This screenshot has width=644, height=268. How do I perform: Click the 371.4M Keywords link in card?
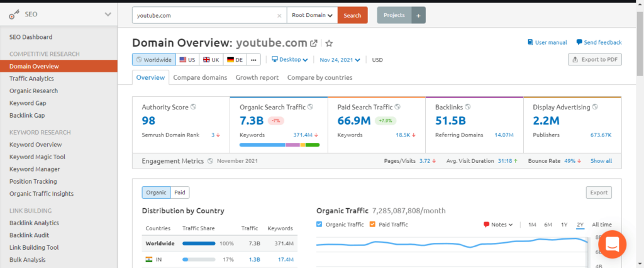click(303, 135)
